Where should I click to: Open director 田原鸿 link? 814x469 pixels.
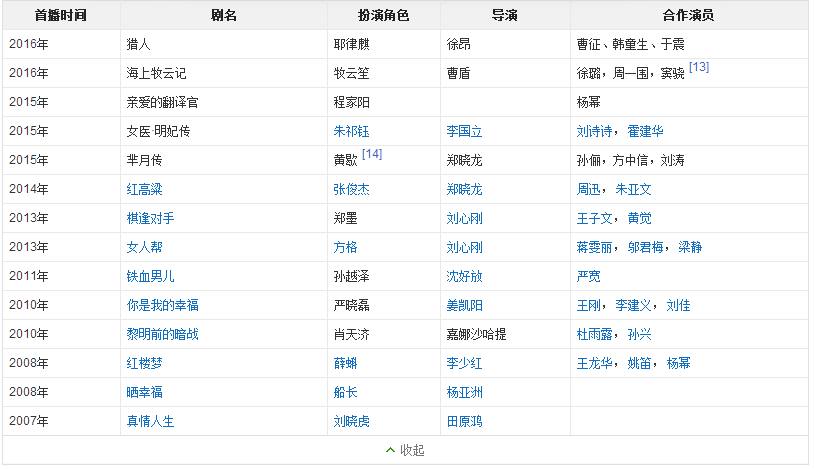pyautogui.click(x=465, y=422)
